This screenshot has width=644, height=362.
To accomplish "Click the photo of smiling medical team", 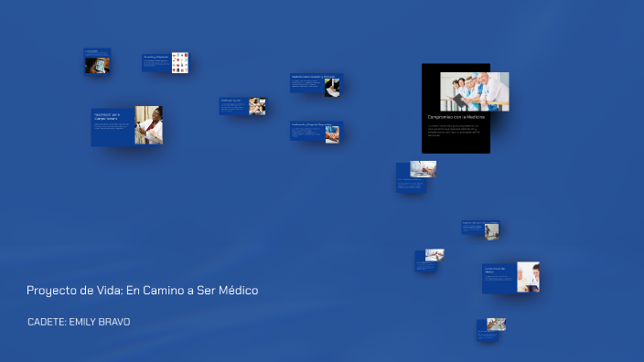I will point(475,91).
